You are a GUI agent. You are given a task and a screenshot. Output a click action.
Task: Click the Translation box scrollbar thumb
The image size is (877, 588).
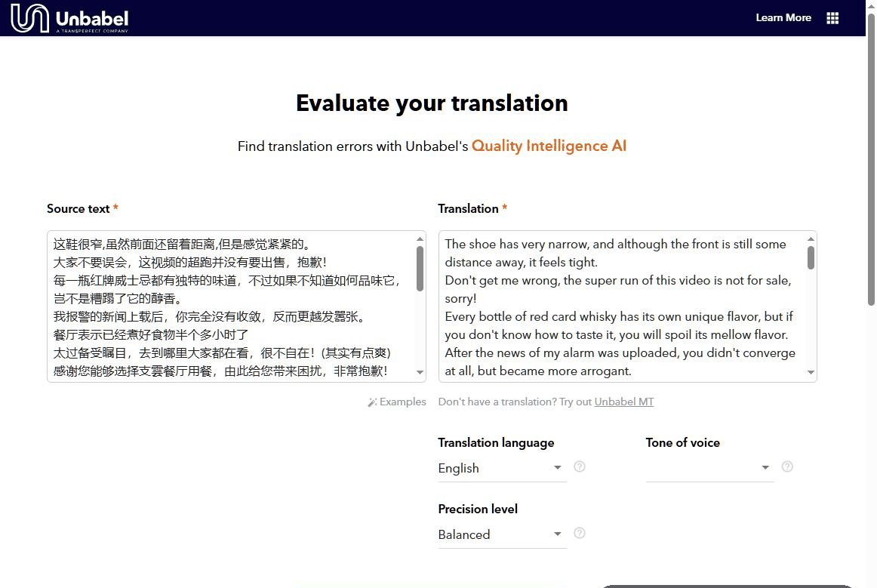[811, 258]
